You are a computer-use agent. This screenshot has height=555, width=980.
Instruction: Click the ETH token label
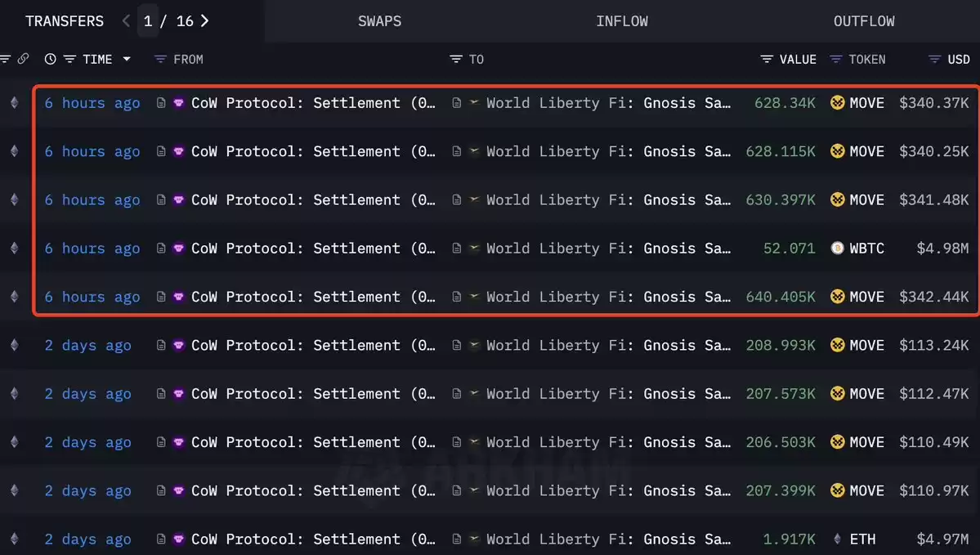(862, 539)
